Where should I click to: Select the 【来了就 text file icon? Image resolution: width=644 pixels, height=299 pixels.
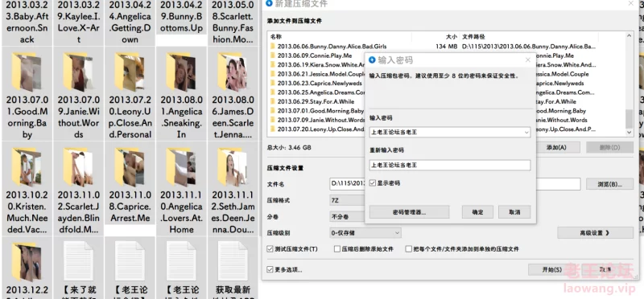[x=78, y=261]
